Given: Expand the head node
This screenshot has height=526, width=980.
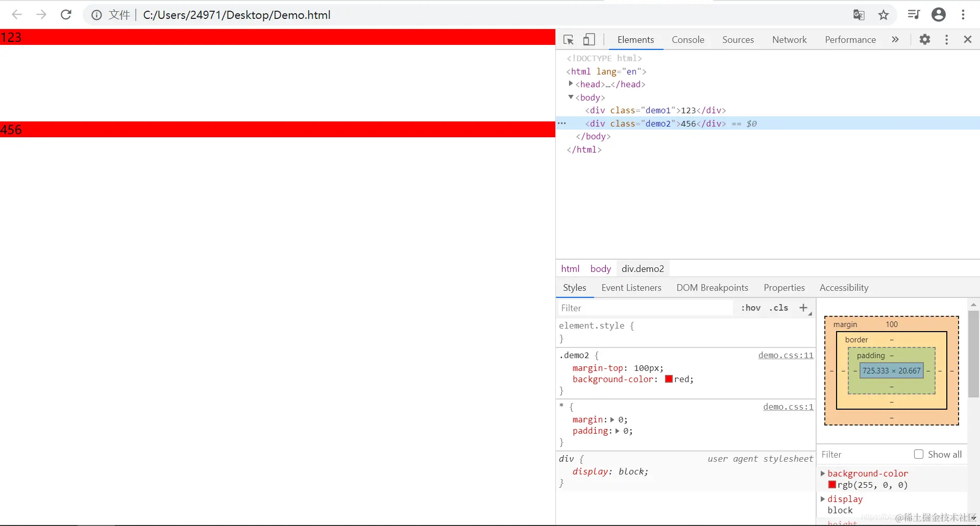Looking at the screenshot, I should tap(571, 84).
